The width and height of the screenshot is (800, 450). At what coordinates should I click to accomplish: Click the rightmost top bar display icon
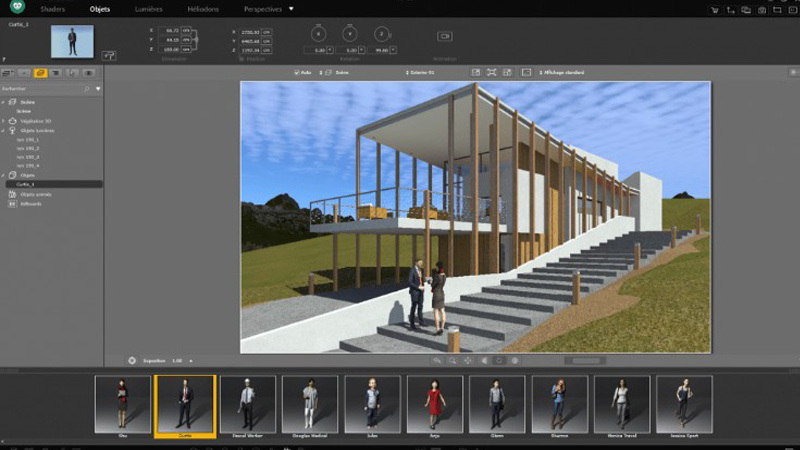pyautogui.click(x=792, y=10)
